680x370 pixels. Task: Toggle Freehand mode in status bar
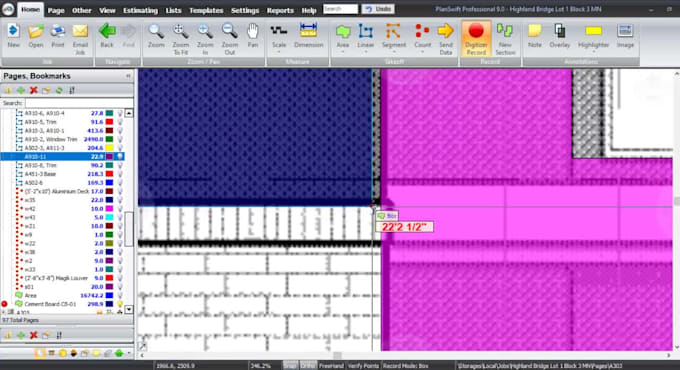point(331,366)
